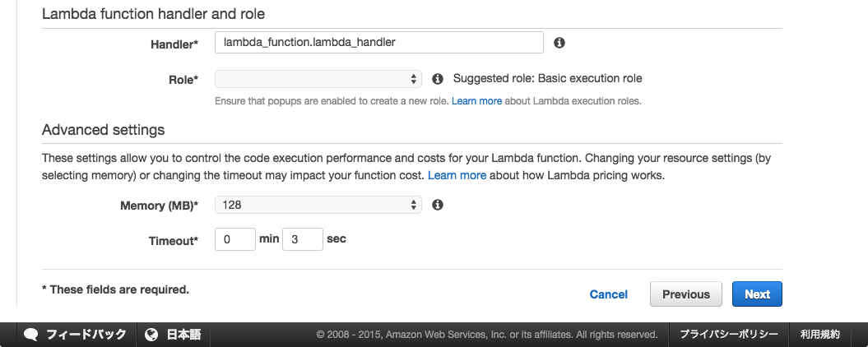This screenshot has width=868, height=347.
Task: Proceed with the Next button
Action: 757,294
